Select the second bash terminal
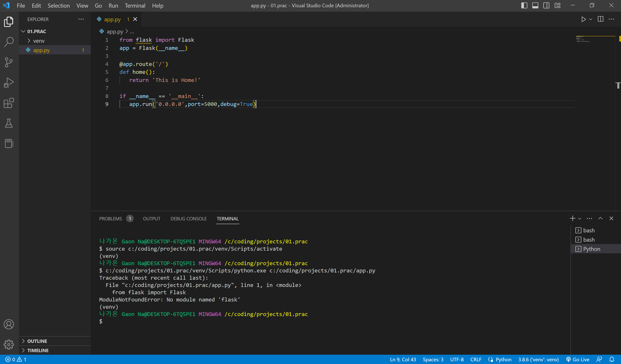 596,240
